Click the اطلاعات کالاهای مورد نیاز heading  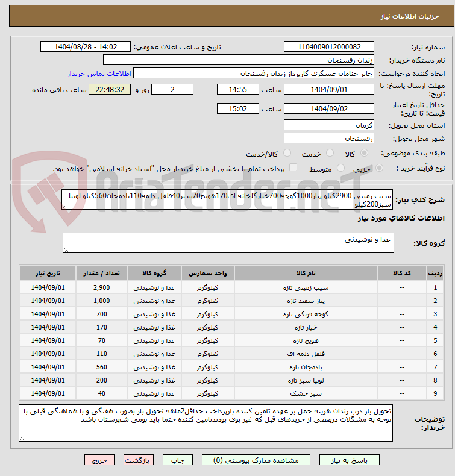coord(401,218)
